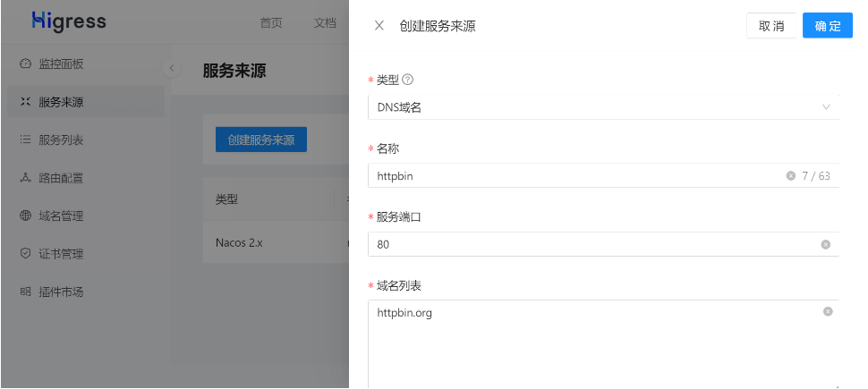Open 路由配置 sidebar item
This screenshot has height=389, width=868.
[x=61, y=178]
